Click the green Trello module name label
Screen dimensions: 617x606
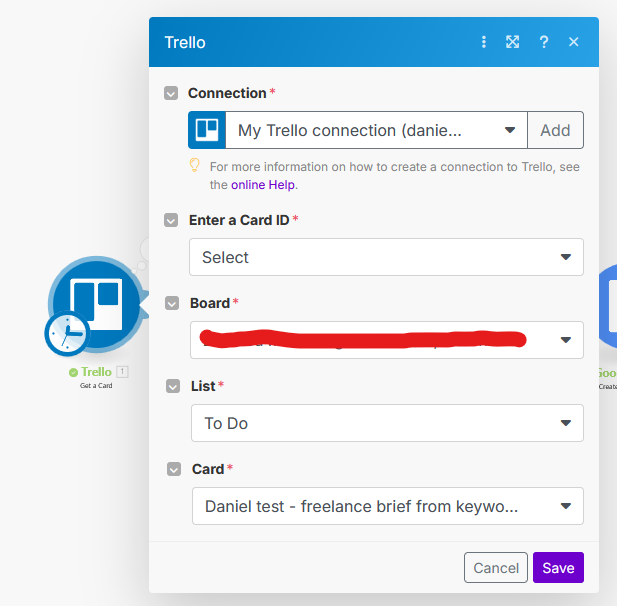[x=96, y=372]
